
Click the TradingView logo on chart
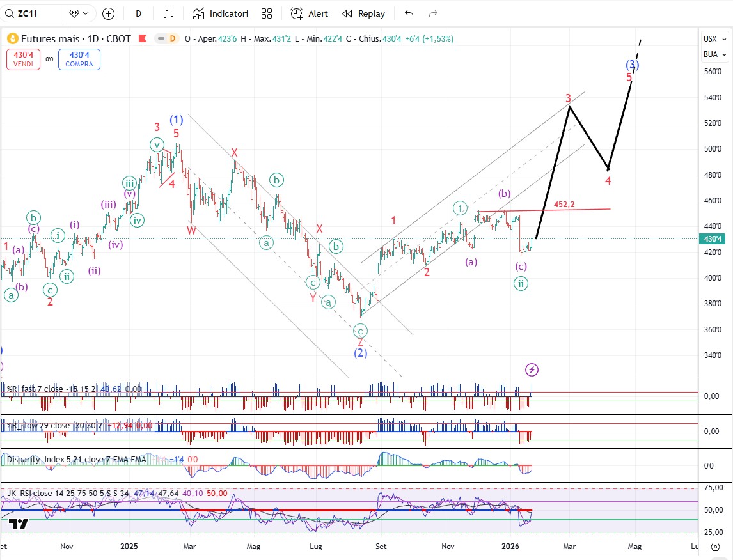click(19, 524)
